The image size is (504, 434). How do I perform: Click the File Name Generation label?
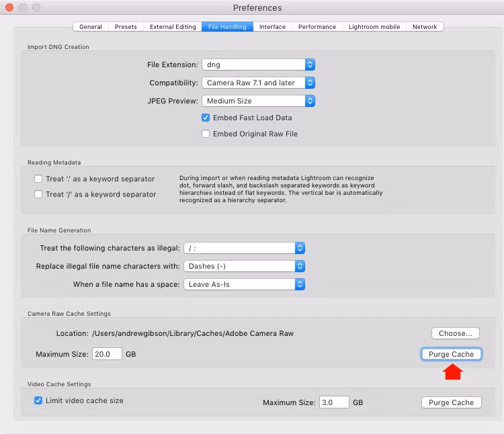click(59, 230)
